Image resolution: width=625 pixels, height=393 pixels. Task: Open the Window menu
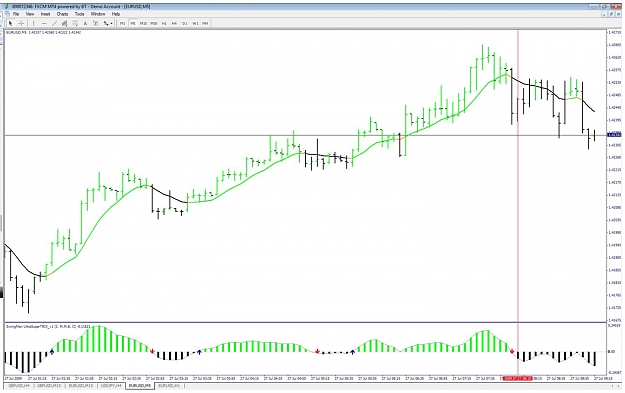98,14
